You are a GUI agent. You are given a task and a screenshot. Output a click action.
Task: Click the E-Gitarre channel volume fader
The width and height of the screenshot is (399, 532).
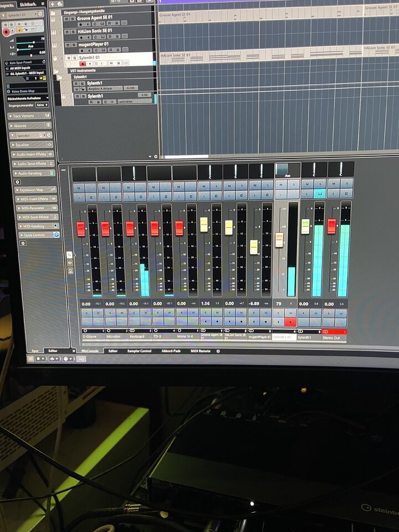tap(81, 229)
